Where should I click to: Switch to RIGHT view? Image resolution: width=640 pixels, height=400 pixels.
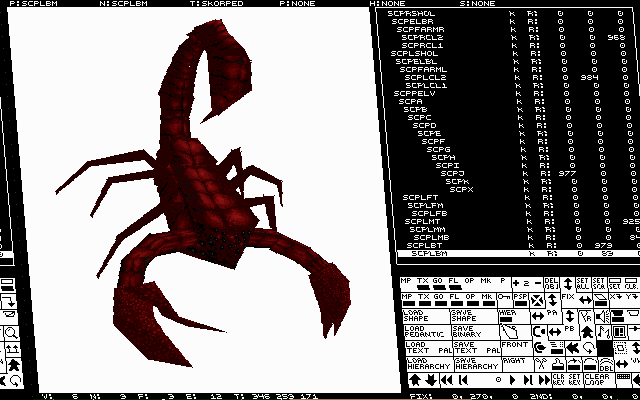[x=516, y=361]
